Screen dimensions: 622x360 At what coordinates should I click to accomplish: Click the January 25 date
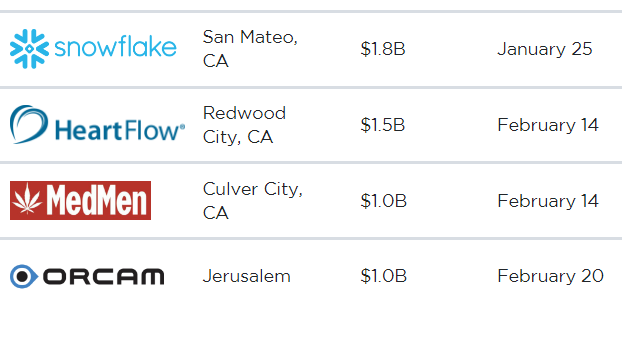point(545,50)
